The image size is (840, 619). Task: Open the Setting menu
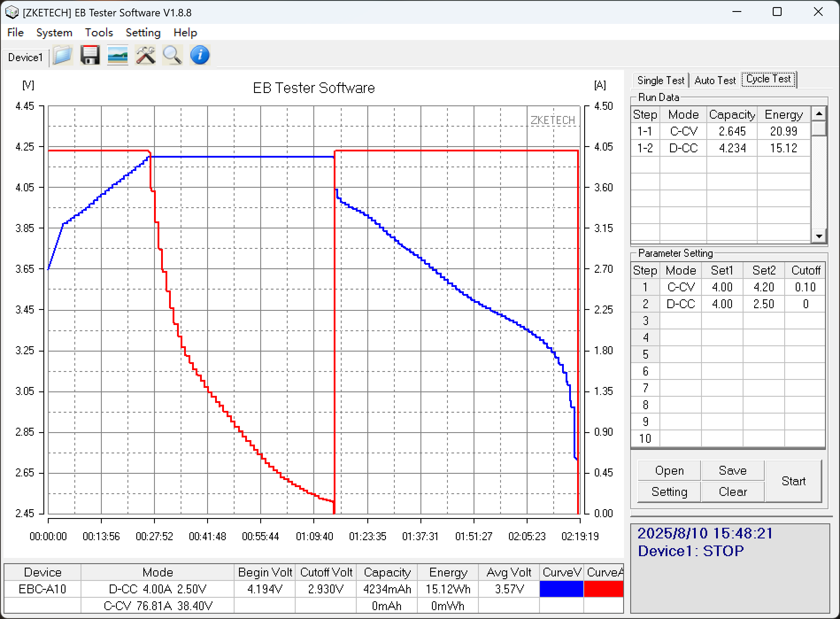(143, 33)
